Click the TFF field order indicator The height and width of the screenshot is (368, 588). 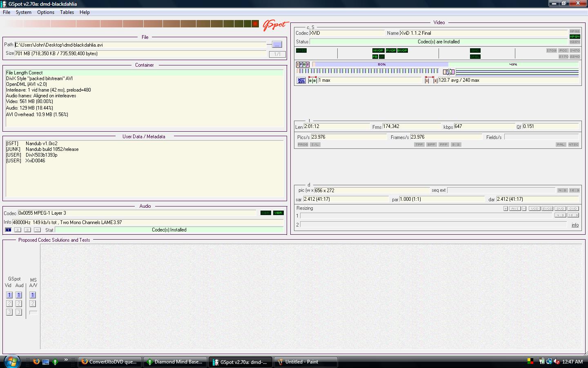(x=419, y=144)
